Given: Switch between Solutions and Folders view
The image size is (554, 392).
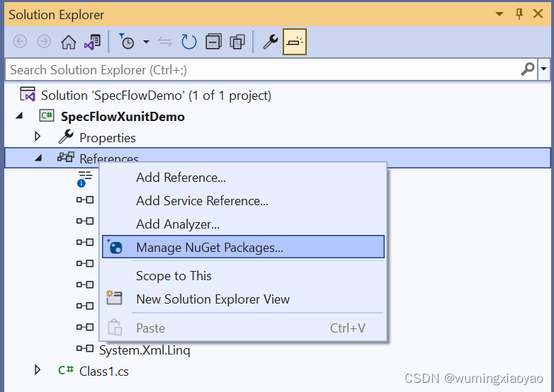Looking at the screenshot, I should click(93, 42).
